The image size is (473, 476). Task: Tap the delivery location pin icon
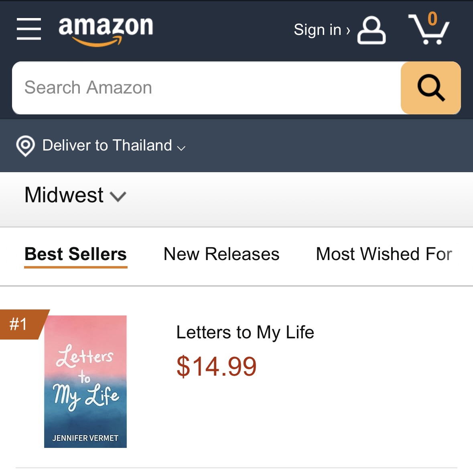tap(25, 146)
